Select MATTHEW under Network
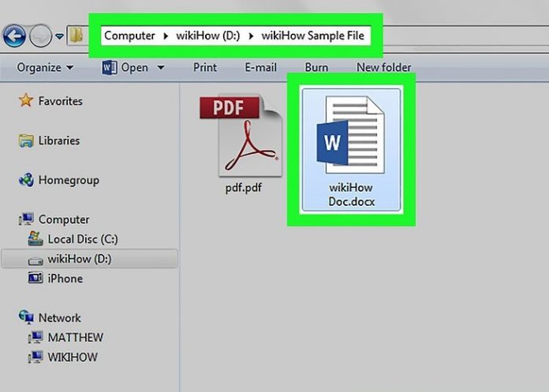The image size is (549, 392). [75, 338]
